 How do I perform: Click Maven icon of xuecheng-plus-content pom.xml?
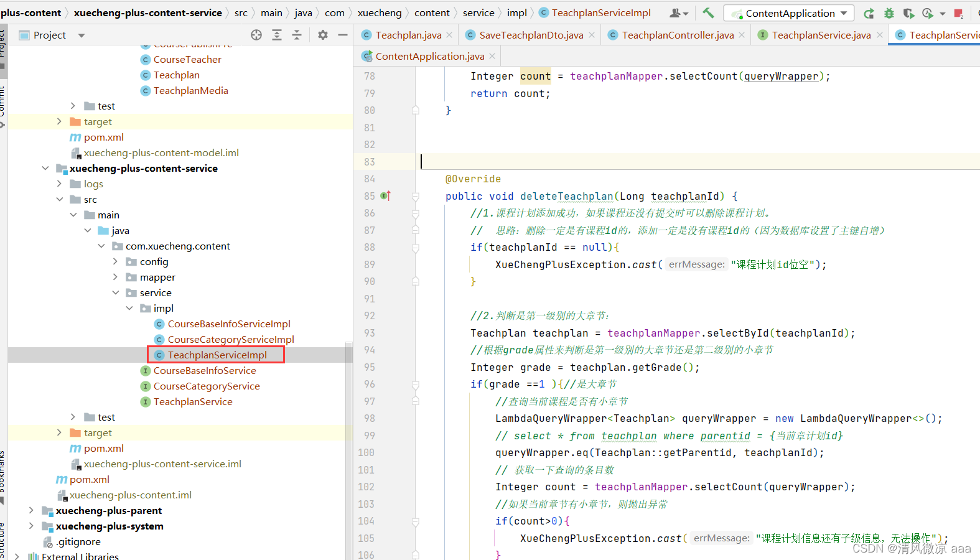[62, 480]
